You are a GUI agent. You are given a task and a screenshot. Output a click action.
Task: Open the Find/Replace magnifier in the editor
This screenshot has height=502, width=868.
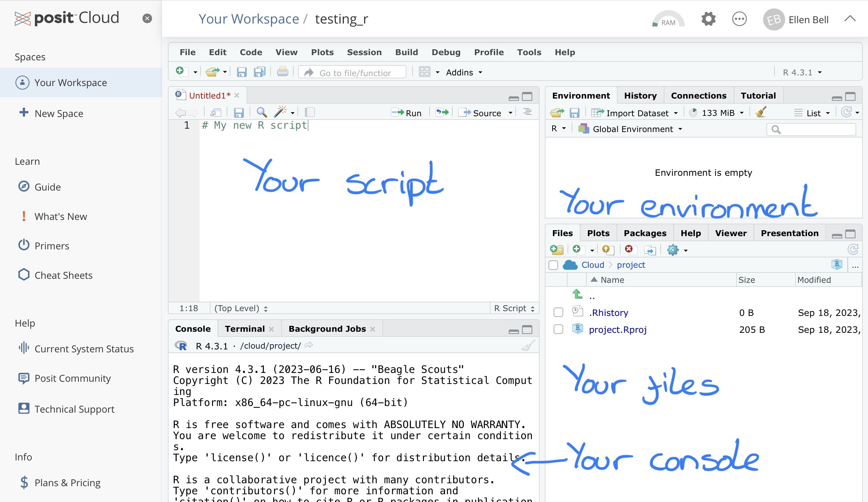tap(261, 113)
